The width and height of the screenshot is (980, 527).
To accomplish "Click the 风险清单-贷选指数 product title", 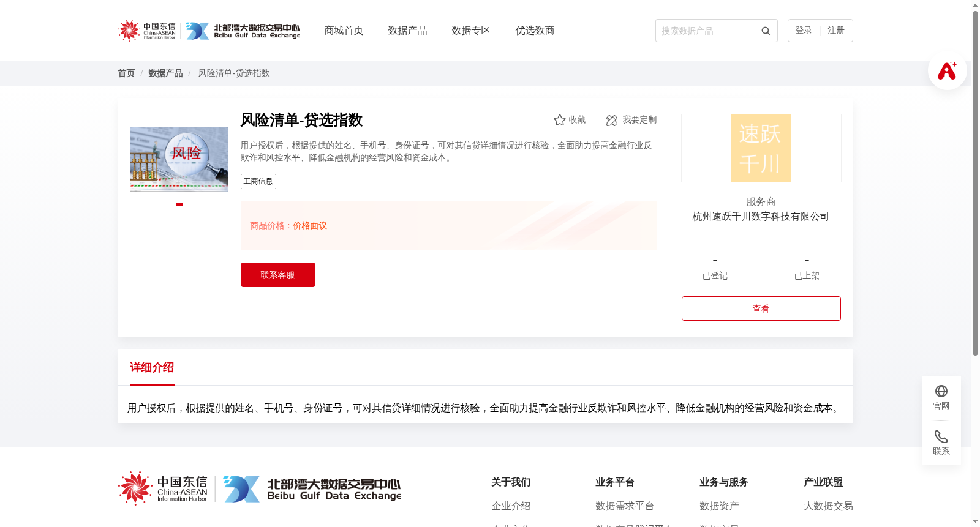I will [301, 120].
